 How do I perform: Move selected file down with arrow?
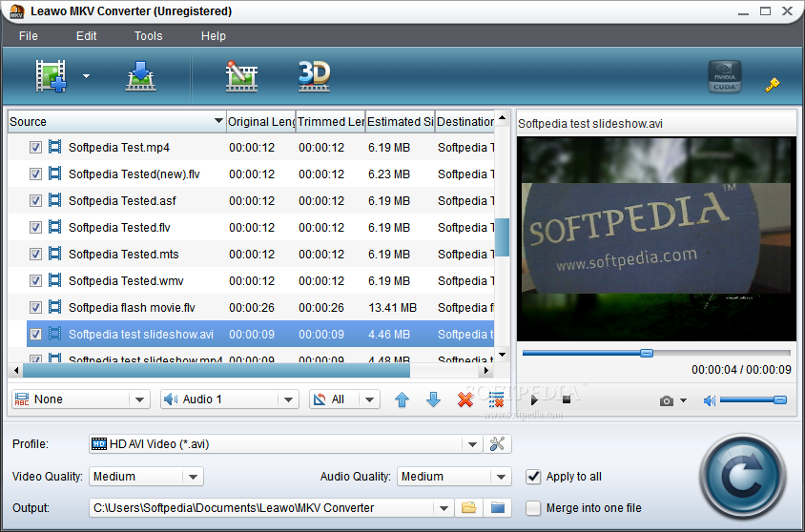pos(434,399)
